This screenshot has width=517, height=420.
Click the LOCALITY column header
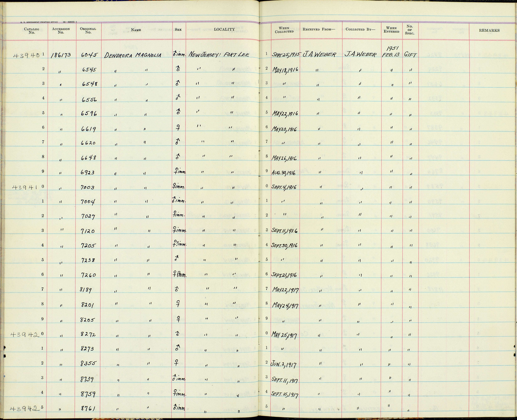coord(224,29)
